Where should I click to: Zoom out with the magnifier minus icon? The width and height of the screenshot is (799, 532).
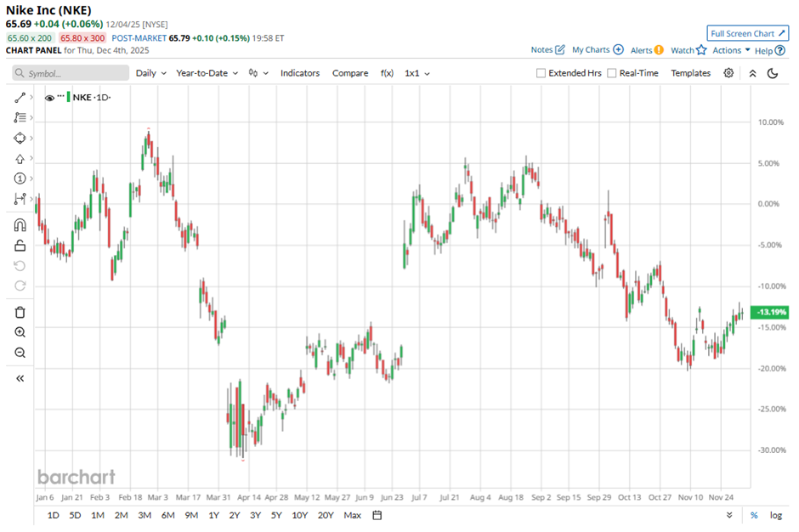(x=20, y=353)
